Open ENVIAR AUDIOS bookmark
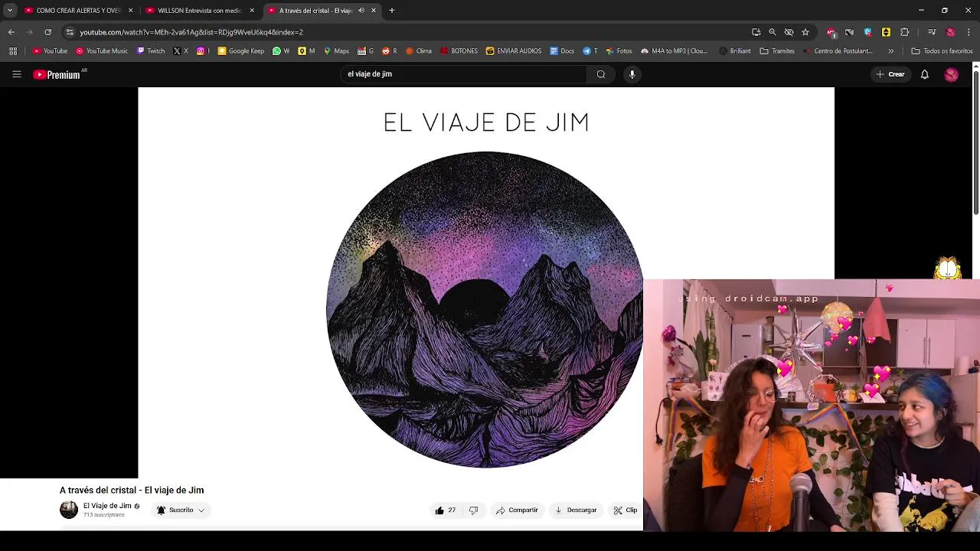Image resolution: width=980 pixels, height=551 pixels. pos(514,51)
